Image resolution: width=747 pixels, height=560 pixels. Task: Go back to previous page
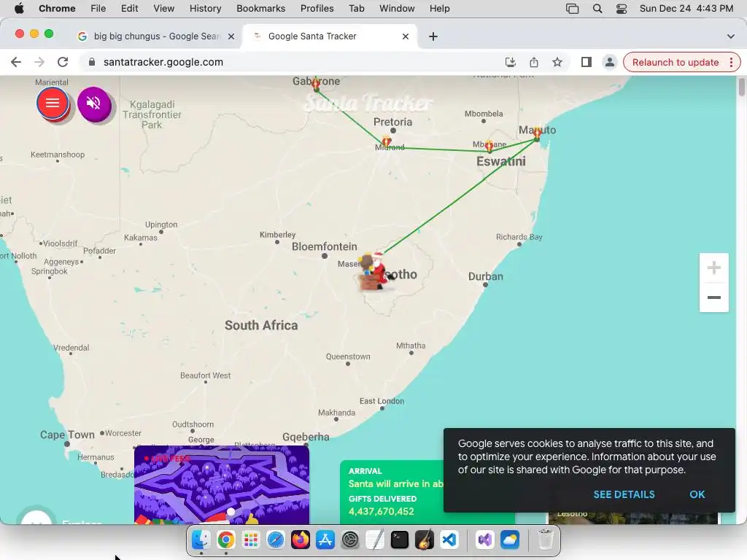click(x=16, y=63)
